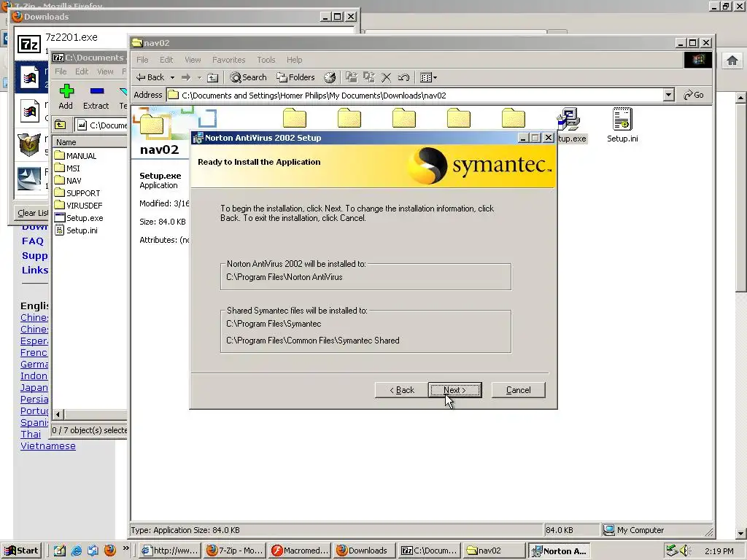Select VIRUSDEF folder in 7-Zip list
The height and width of the screenshot is (560, 747).
(78, 205)
